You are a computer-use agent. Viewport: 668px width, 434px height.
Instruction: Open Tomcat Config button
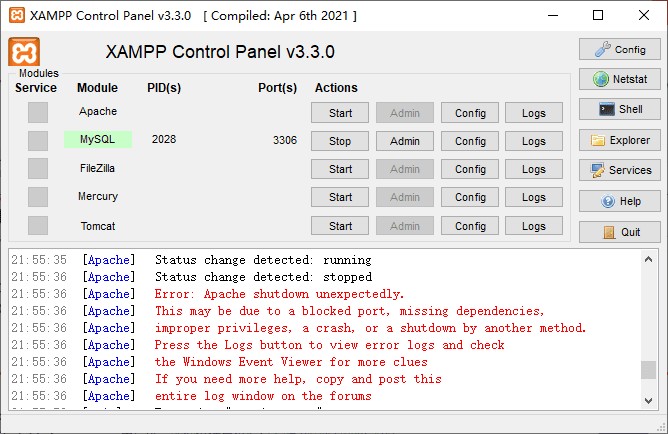(x=470, y=226)
